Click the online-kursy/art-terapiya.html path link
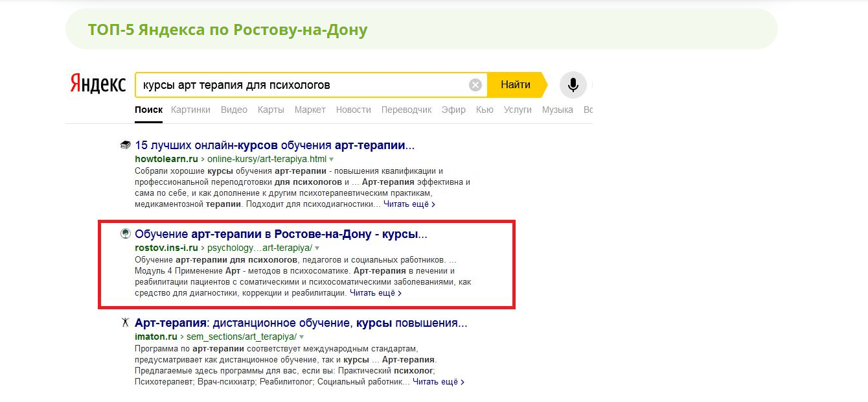The image size is (868, 402). pos(266,159)
